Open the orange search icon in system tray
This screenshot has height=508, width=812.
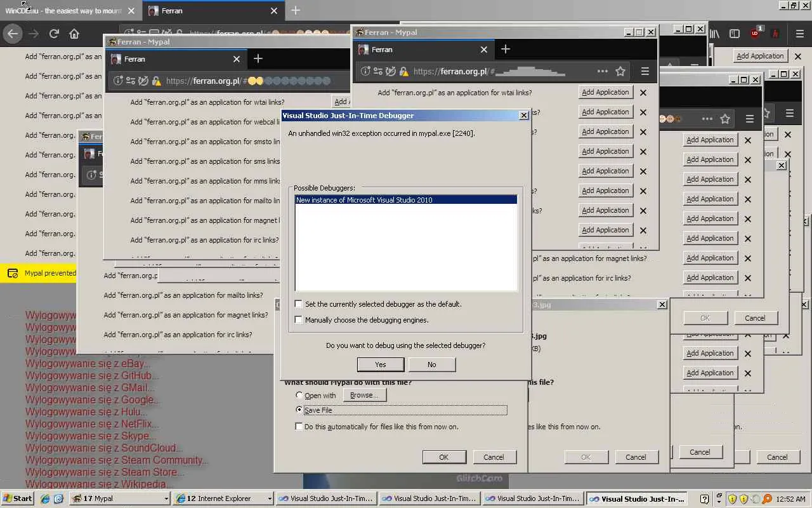pyautogui.click(x=768, y=499)
